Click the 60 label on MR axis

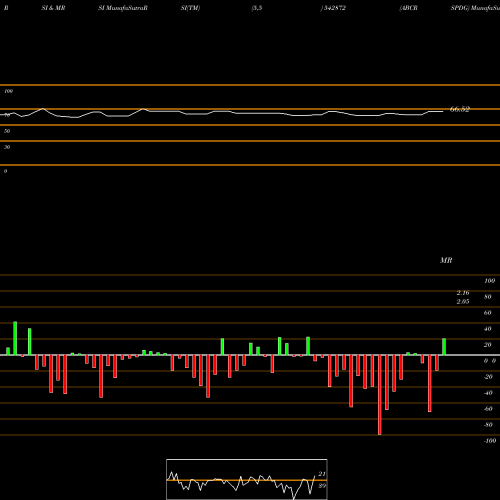488,313
